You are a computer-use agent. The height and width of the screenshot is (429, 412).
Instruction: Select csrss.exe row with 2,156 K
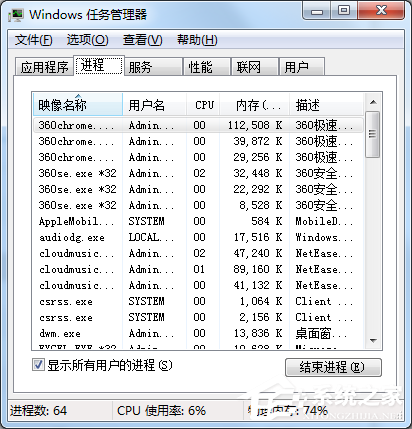tap(198, 317)
